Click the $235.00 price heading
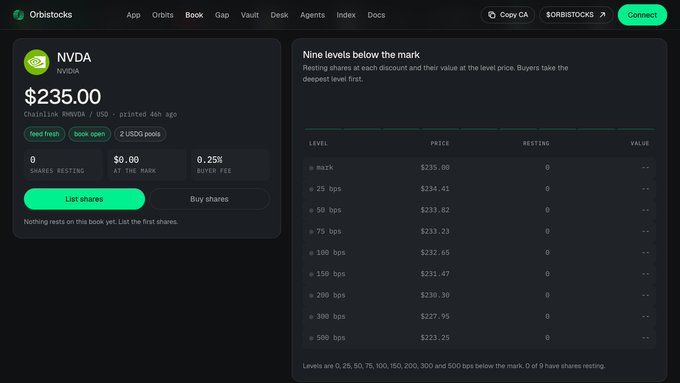The height and width of the screenshot is (383, 680). pyautogui.click(x=62, y=96)
